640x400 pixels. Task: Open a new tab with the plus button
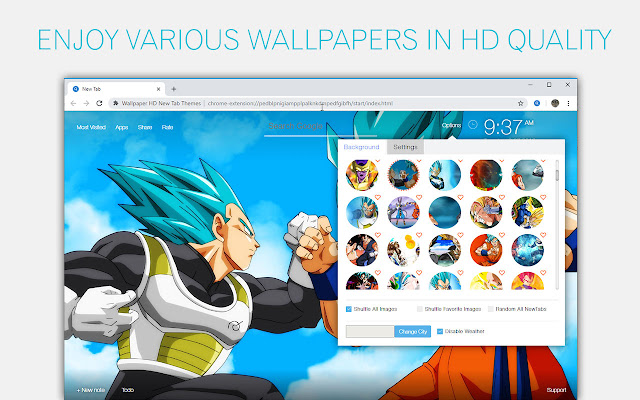[x=173, y=89]
